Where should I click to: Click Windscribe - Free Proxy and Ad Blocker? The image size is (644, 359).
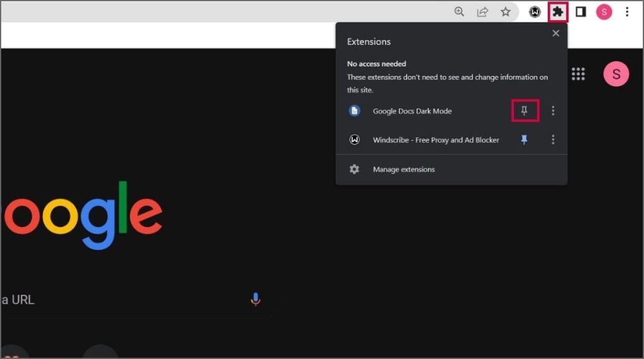pos(436,140)
